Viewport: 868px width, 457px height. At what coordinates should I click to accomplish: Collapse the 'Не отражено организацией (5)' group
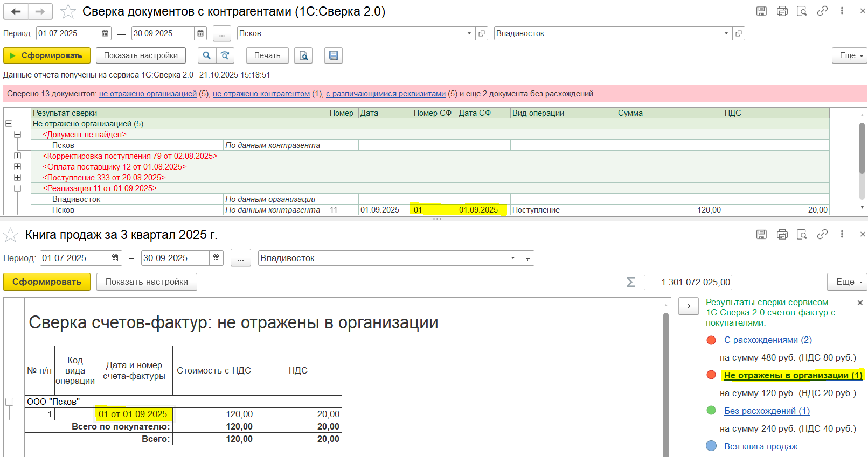coord(9,124)
